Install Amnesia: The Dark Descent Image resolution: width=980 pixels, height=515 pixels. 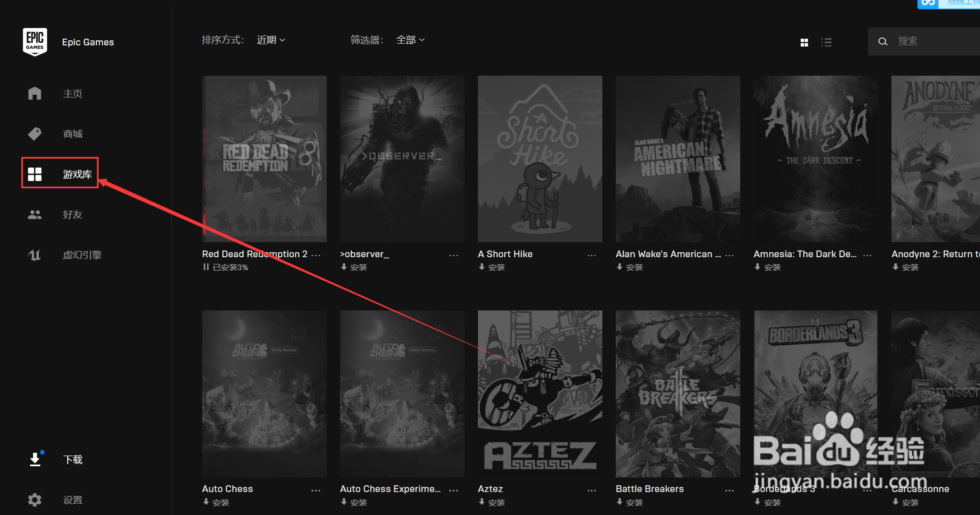point(767,267)
